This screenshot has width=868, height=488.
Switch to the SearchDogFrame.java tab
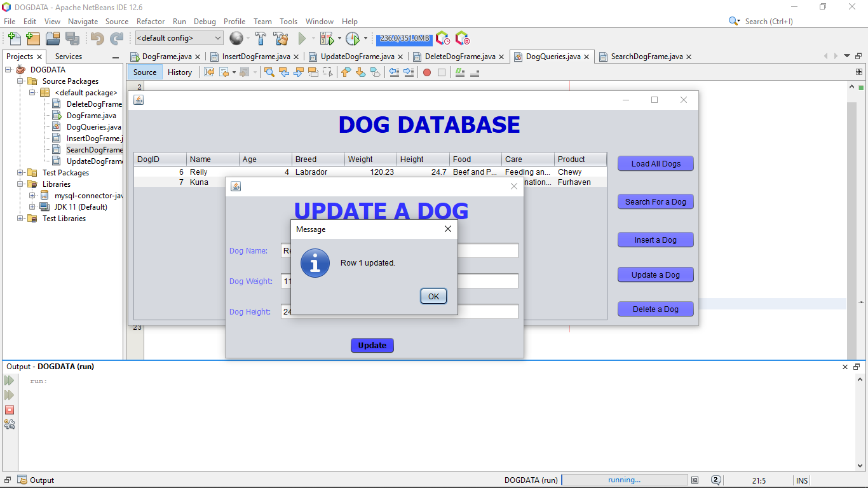click(647, 57)
